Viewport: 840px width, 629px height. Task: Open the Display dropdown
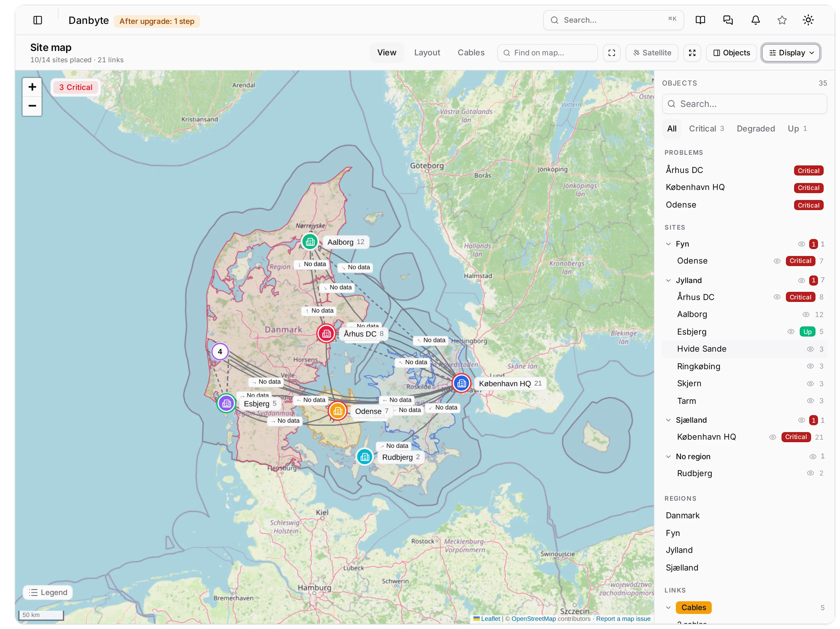(791, 53)
